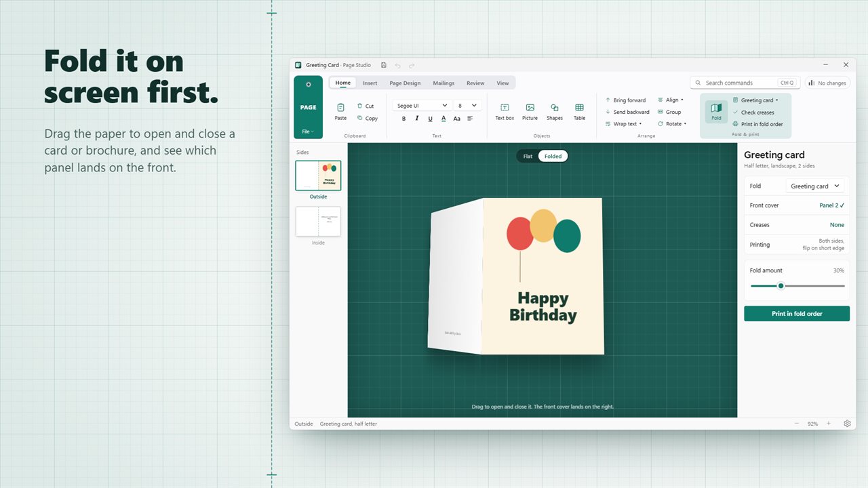Open the Fold type dropdown in side panel
The image size is (868, 488).
click(816, 186)
